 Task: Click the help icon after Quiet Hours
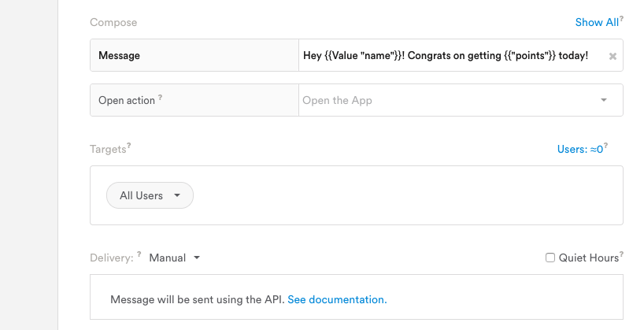pos(621,254)
